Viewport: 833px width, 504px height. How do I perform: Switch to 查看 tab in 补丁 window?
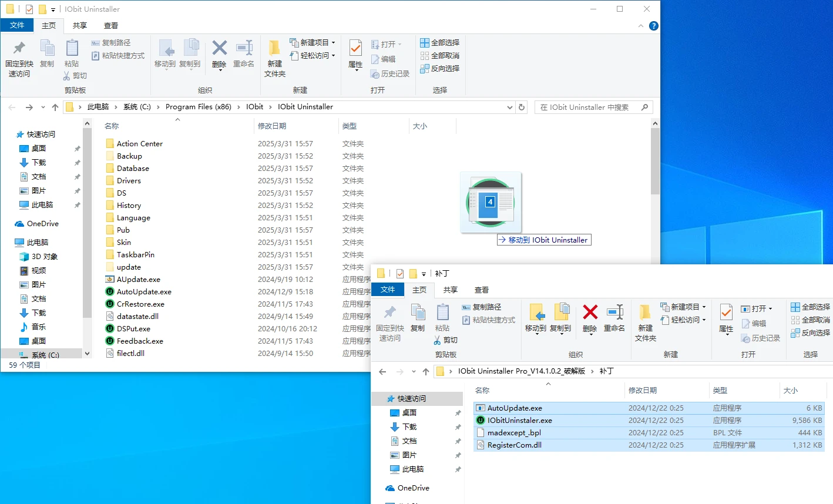(x=482, y=290)
